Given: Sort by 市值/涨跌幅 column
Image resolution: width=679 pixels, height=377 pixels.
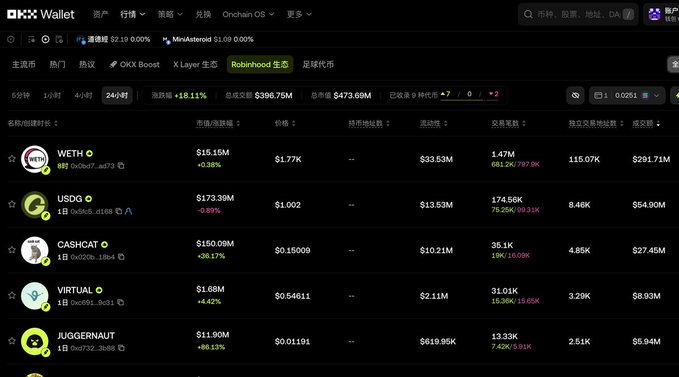Looking at the screenshot, I should 218,123.
